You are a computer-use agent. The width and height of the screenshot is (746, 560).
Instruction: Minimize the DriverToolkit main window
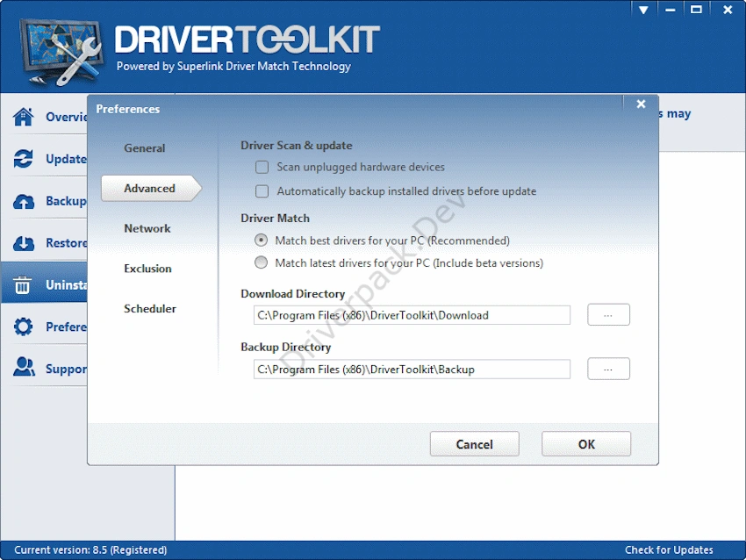(670, 10)
